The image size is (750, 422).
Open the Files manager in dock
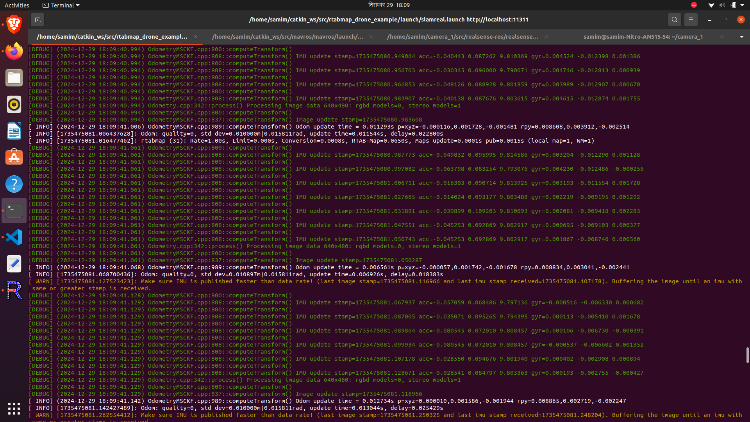tap(13, 77)
